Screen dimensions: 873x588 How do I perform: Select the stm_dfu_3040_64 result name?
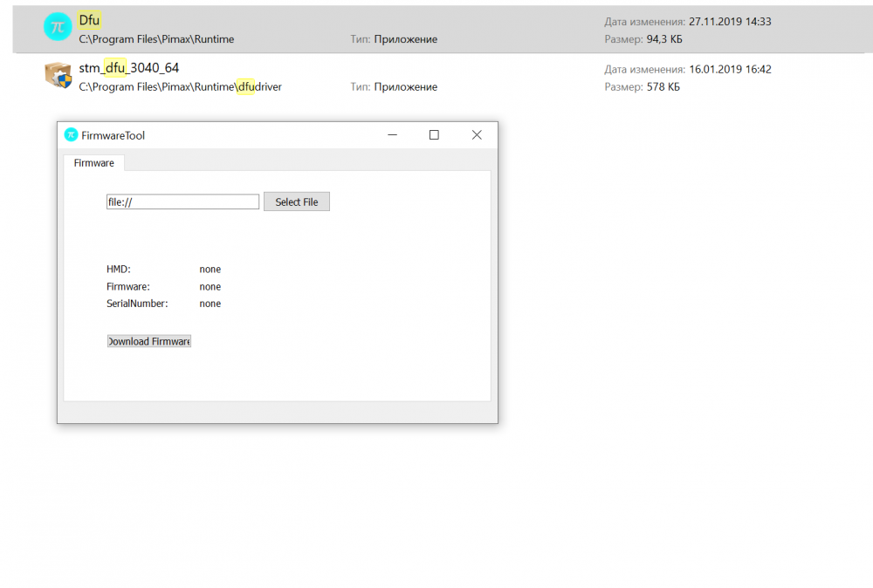click(128, 68)
